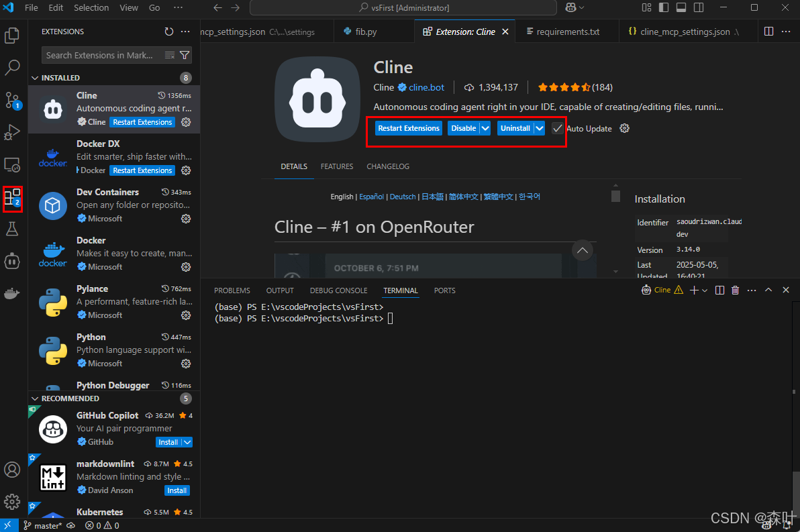Click Restart Extensions in Docker DX row

(142, 170)
